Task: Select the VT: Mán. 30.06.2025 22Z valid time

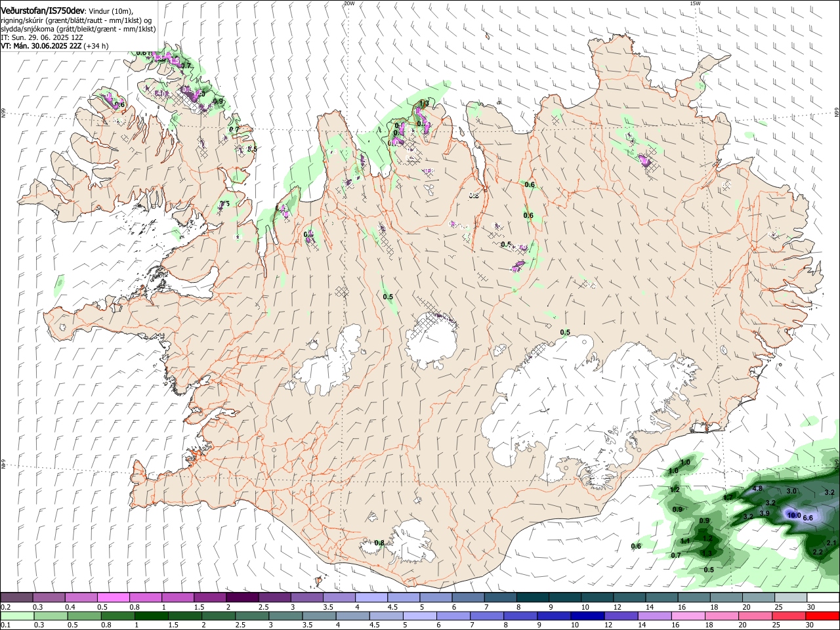Action: point(41,46)
